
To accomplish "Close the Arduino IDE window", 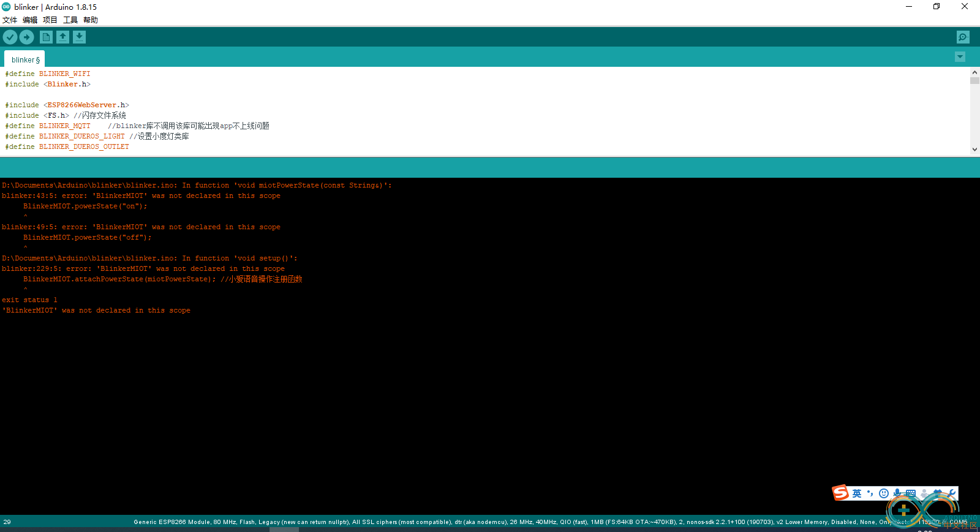I will [x=965, y=7].
